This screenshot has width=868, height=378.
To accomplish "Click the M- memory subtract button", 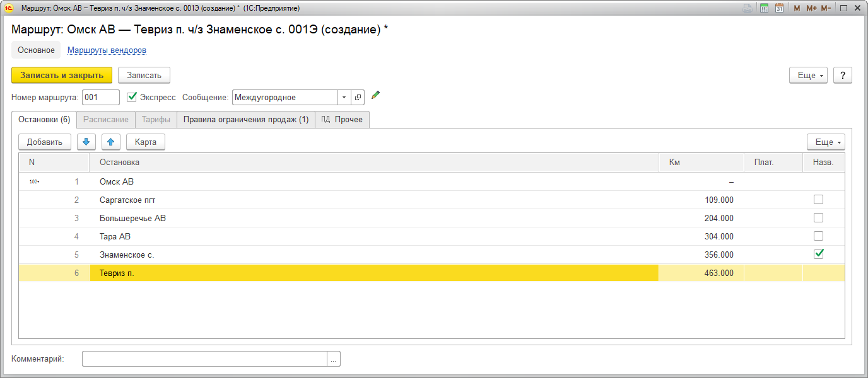I will coord(826,8).
